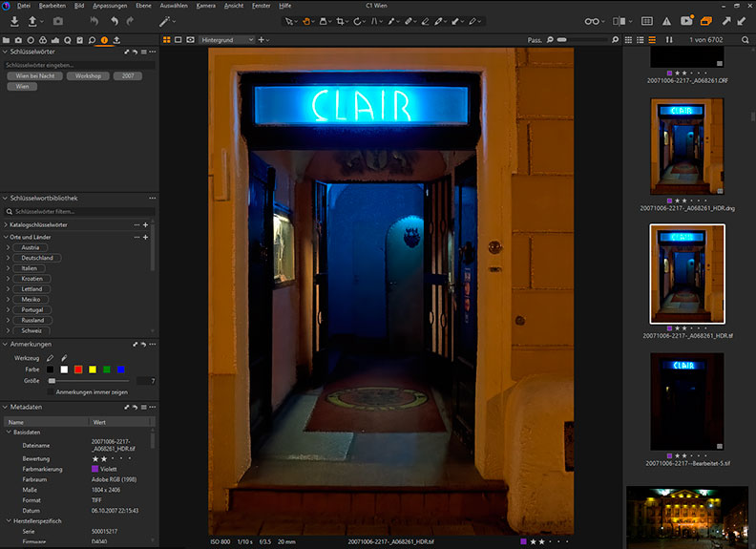Add a layer with the plus button
Screen dimensions: 756x549
[x=261, y=40]
